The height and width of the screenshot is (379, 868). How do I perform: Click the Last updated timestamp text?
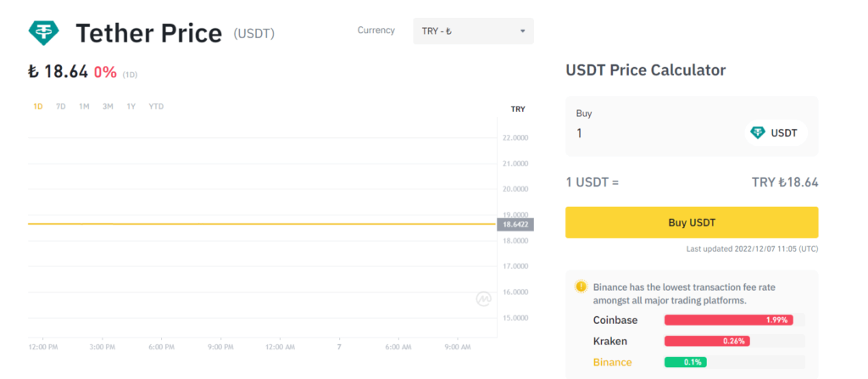point(753,249)
